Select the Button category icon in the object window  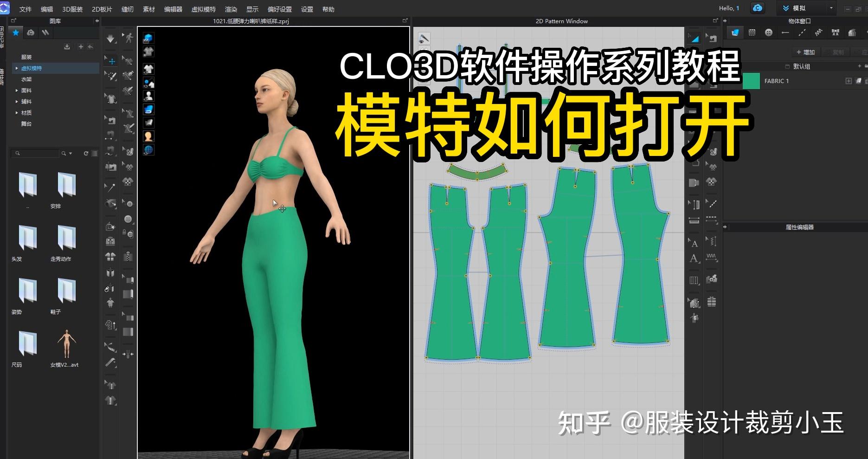click(769, 32)
